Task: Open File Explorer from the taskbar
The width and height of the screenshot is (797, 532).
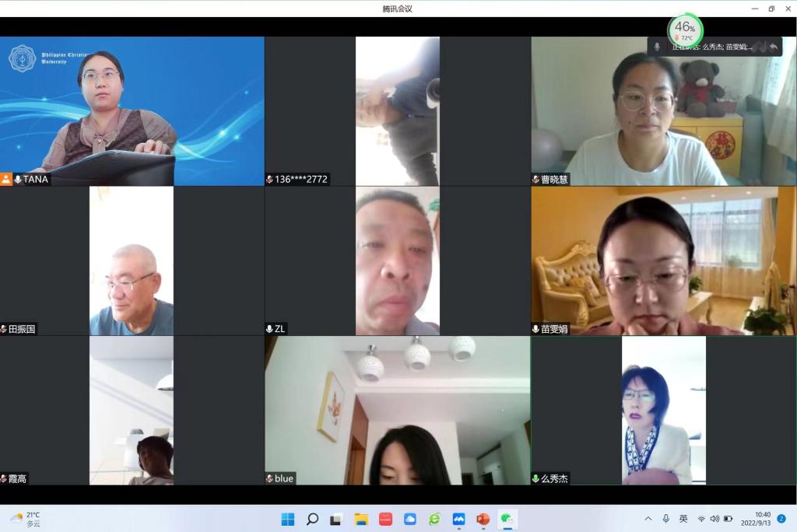Action: 361,519
